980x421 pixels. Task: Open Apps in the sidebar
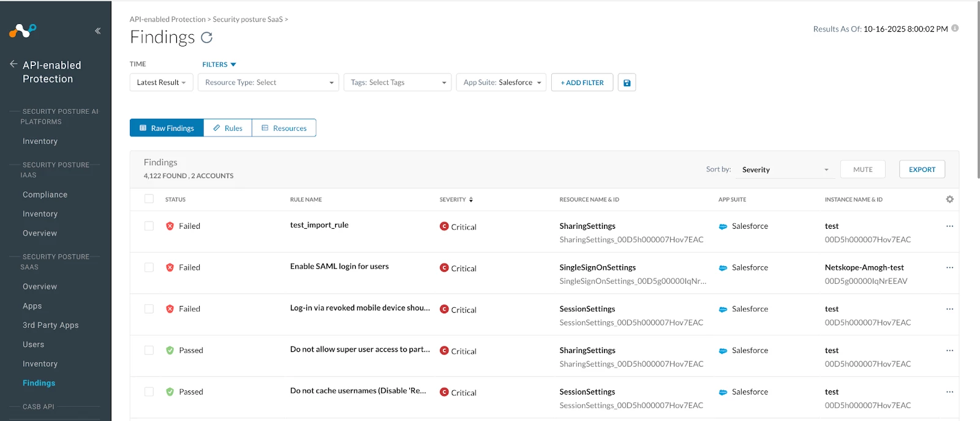32,306
